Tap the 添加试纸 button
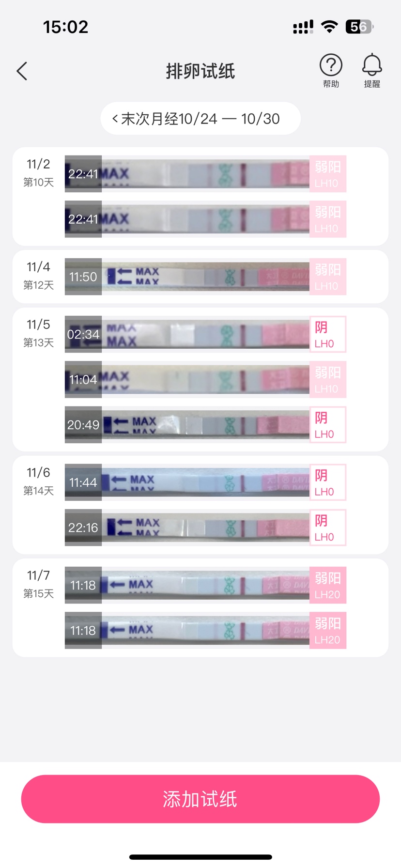401x868 pixels. point(200,799)
